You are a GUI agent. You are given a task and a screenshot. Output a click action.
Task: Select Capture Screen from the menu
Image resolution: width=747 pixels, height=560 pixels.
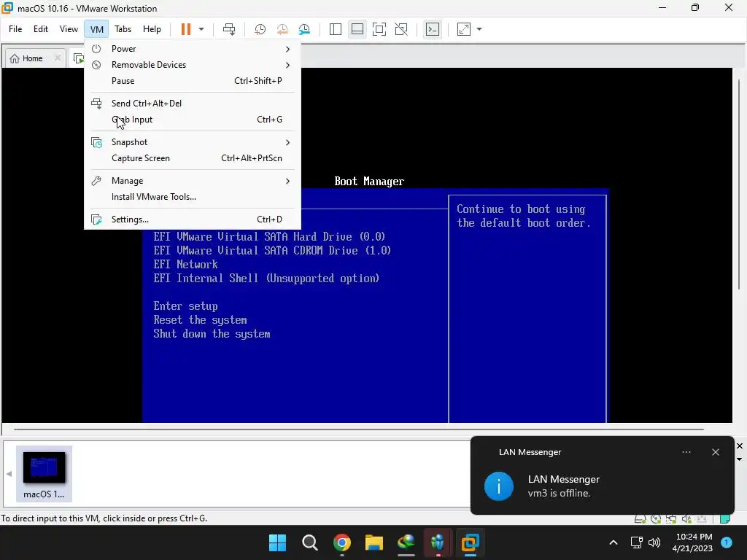click(193, 158)
